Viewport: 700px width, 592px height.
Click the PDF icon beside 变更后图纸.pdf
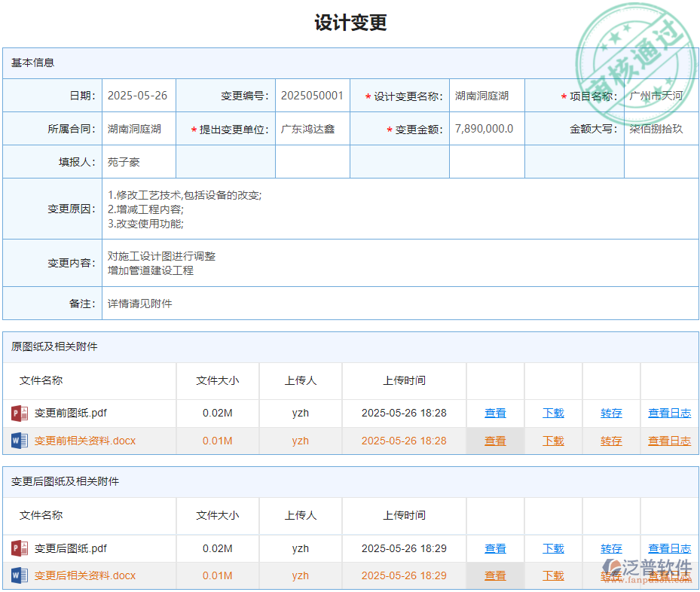pyautogui.click(x=20, y=548)
